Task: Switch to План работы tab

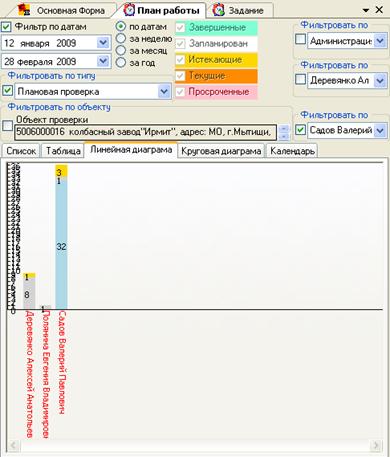Action: [162, 10]
